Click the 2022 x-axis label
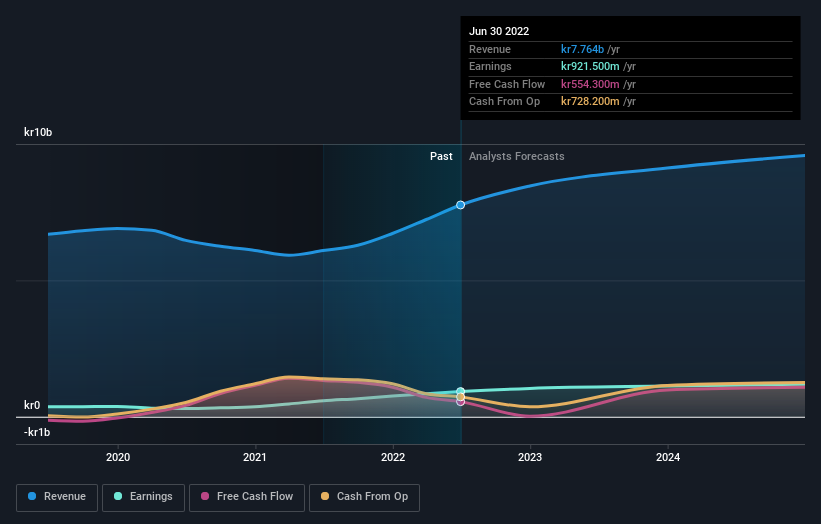This screenshot has height=524, width=821. pos(393,457)
